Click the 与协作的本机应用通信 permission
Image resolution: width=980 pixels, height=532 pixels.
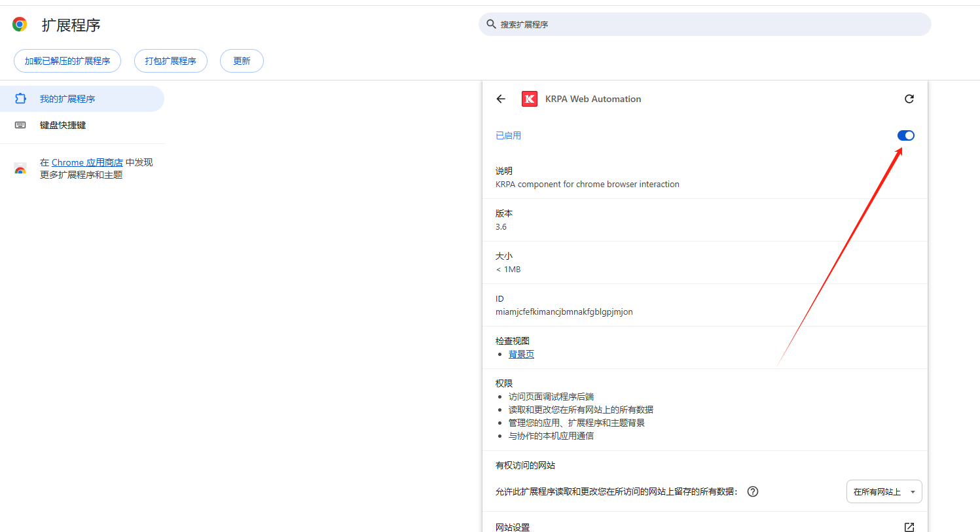click(x=551, y=436)
